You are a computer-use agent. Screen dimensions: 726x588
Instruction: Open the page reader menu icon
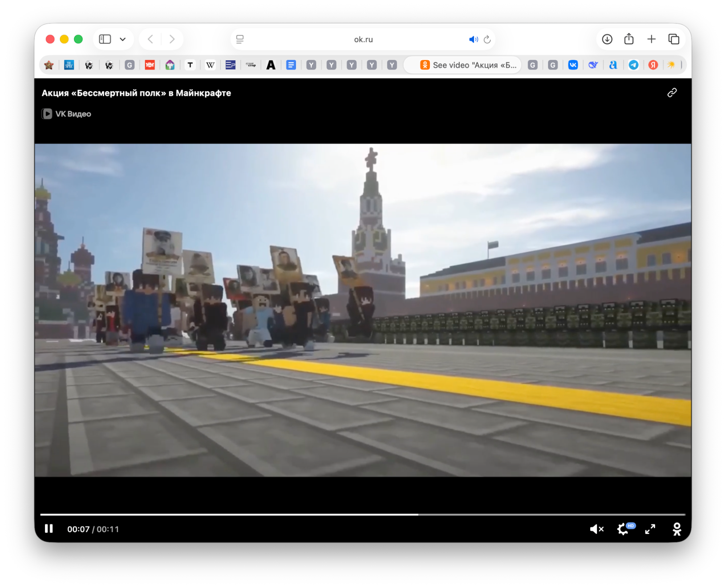pos(240,39)
